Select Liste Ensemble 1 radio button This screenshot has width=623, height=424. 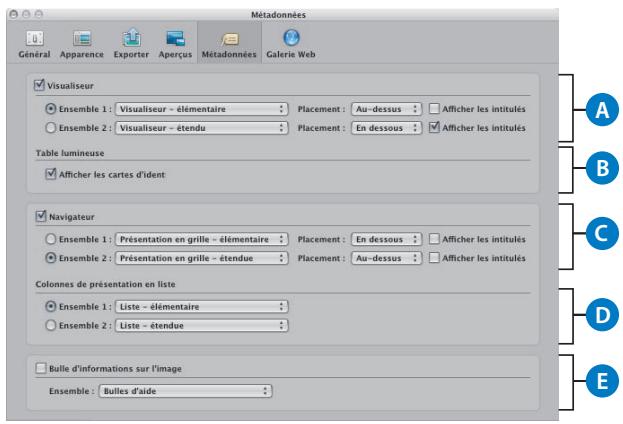point(50,306)
